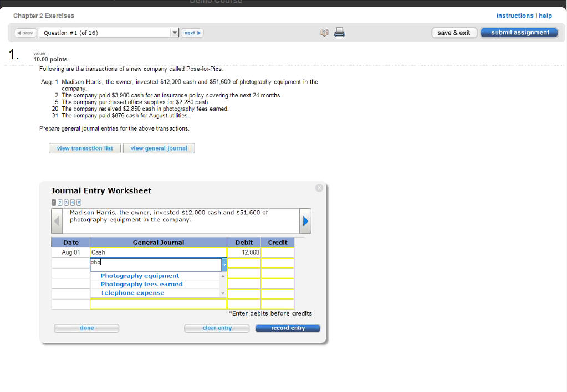This screenshot has width=567, height=392.
Task: Close the Journal Entry Worksheet panel
Action: coord(319,188)
